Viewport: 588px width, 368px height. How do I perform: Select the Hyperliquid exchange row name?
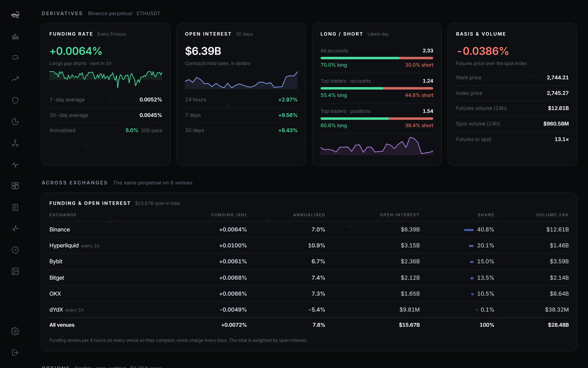pos(64,245)
